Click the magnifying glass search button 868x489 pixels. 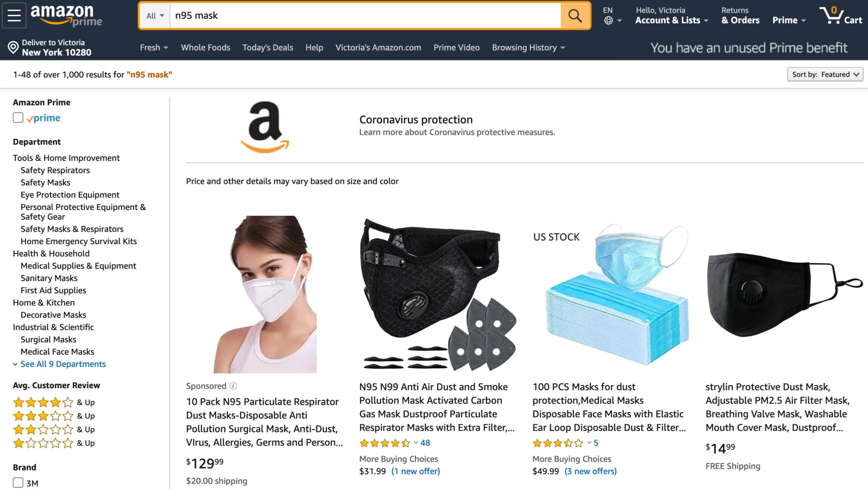click(x=575, y=16)
